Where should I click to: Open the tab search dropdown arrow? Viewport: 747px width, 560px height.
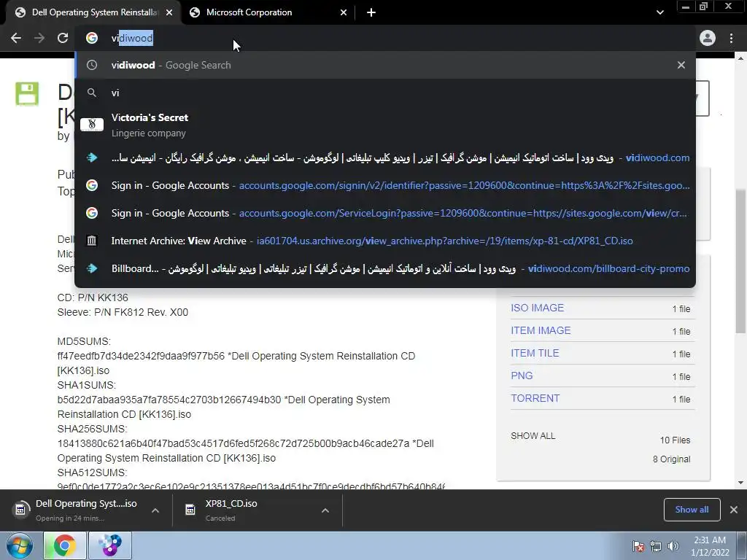click(659, 12)
